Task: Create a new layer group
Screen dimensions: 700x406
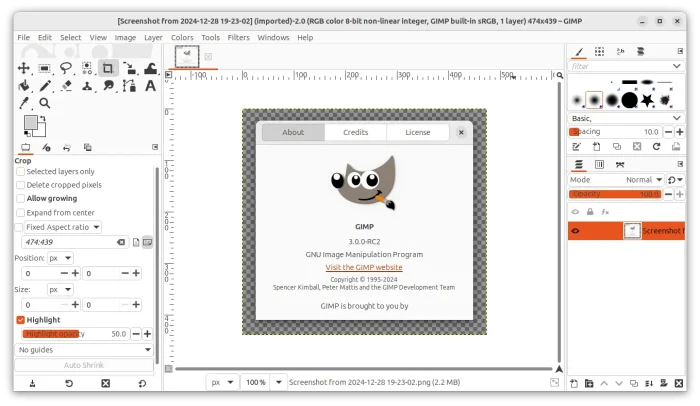Action: (x=589, y=383)
